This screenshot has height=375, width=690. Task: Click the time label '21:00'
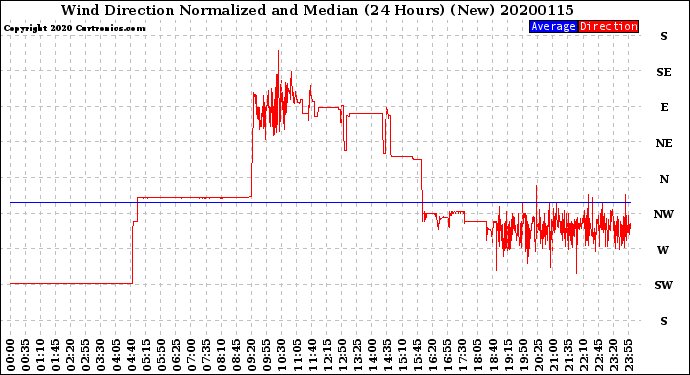click(552, 355)
